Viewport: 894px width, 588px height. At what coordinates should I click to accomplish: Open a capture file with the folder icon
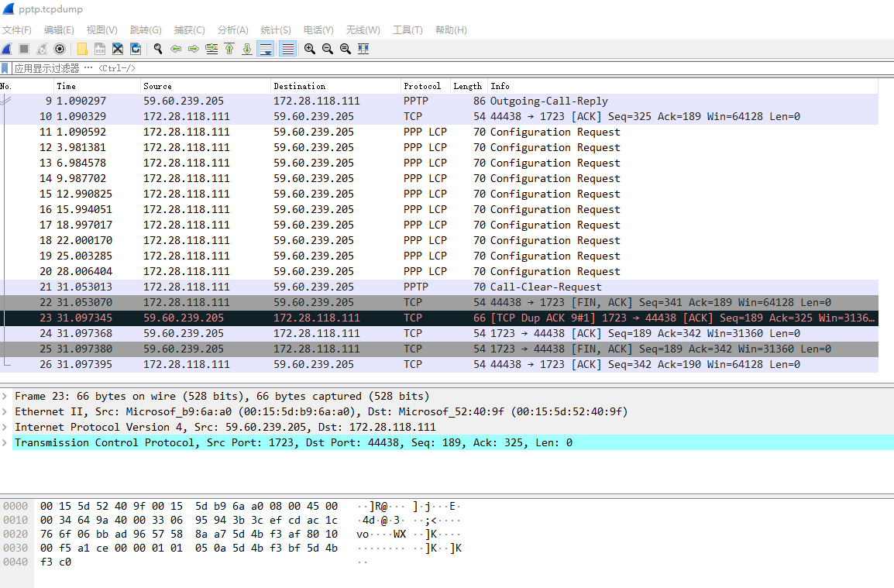[81, 48]
